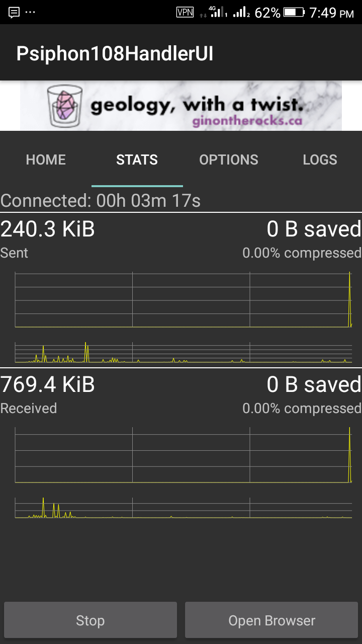Open the ginontherocks.ca ad link
362x644 pixels.
tap(247, 121)
